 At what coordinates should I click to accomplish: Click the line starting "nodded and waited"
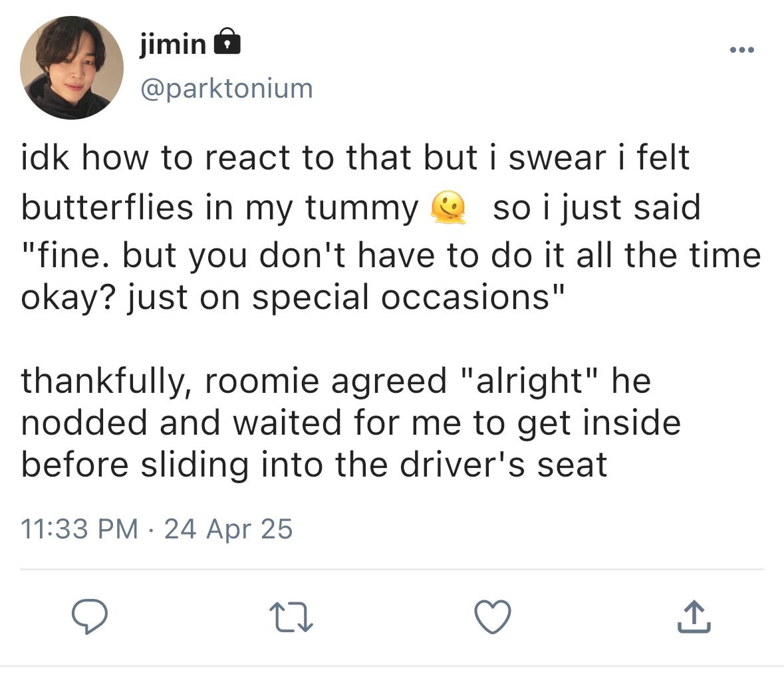pos(350,423)
